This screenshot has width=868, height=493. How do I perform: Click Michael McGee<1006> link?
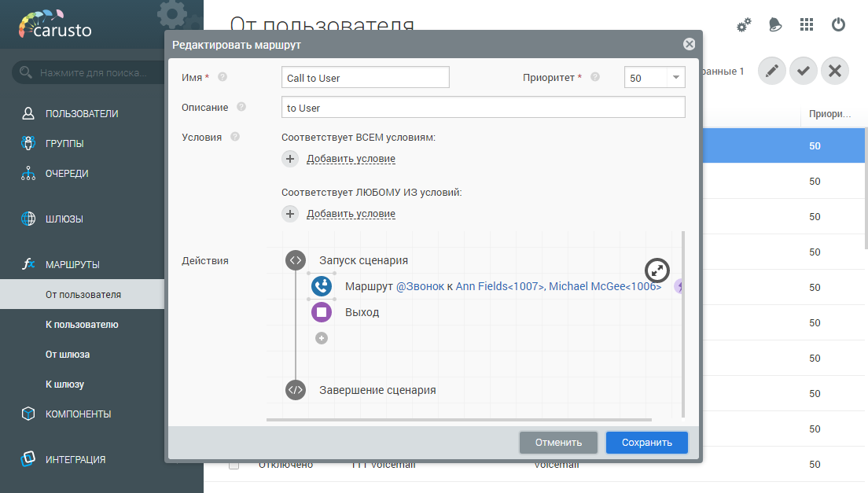coord(605,286)
